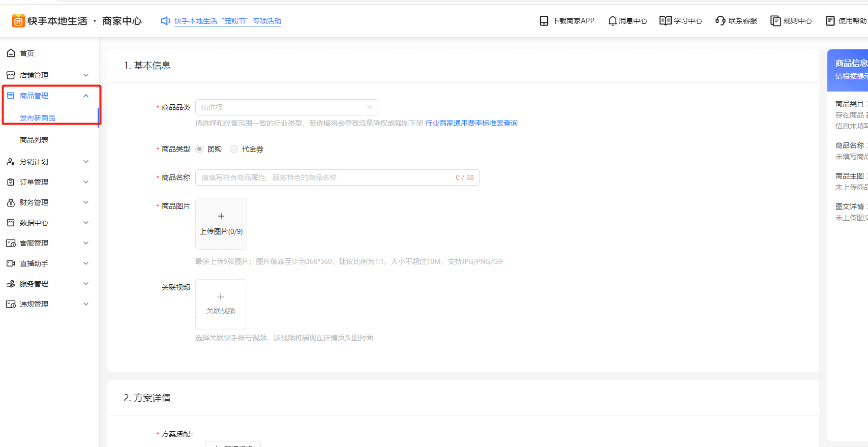Screen dimensions: 868x447
Task: Open the 规则中心 document icon
Action: (x=775, y=21)
